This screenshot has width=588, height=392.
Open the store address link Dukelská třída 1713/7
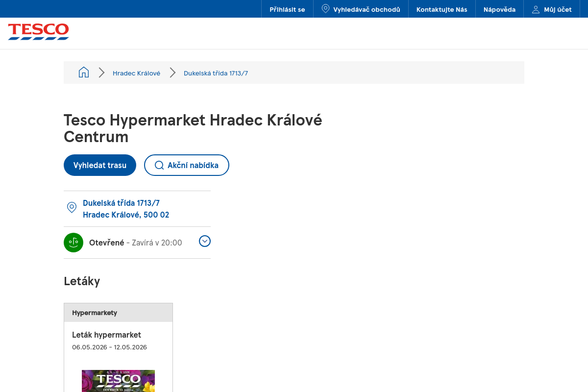click(121, 203)
